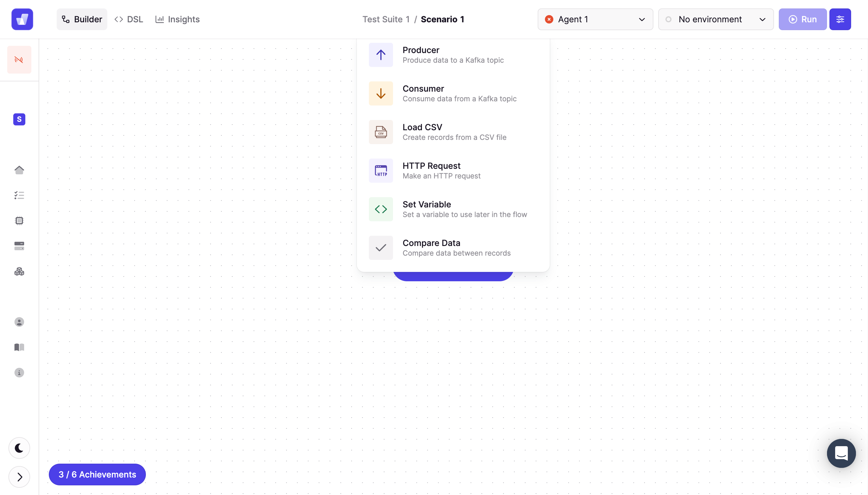Image resolution: width=868 pixels, height=495 pixels.
Task: Switch to the DSL tab
Action: (129, 19)
